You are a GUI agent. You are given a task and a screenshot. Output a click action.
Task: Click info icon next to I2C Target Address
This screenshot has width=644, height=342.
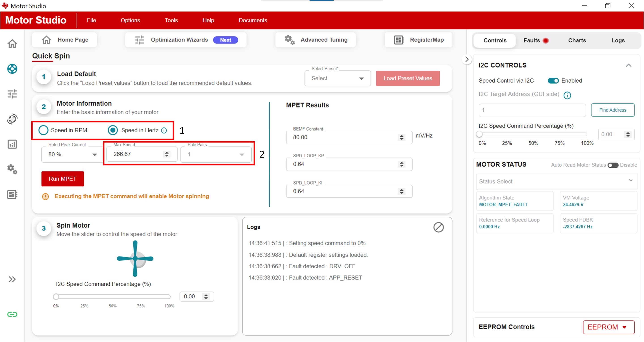[567, 95]
